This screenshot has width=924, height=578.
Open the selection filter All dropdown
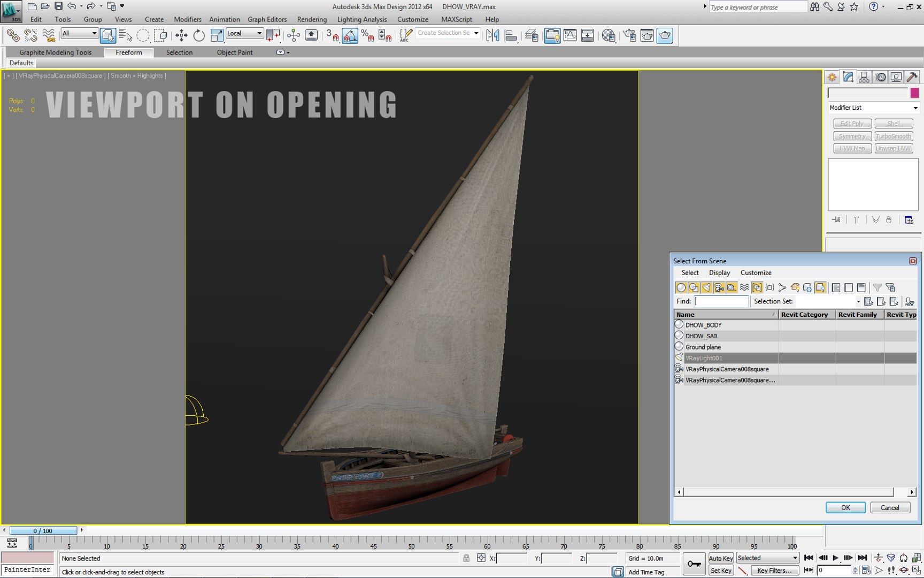[80, 33]
